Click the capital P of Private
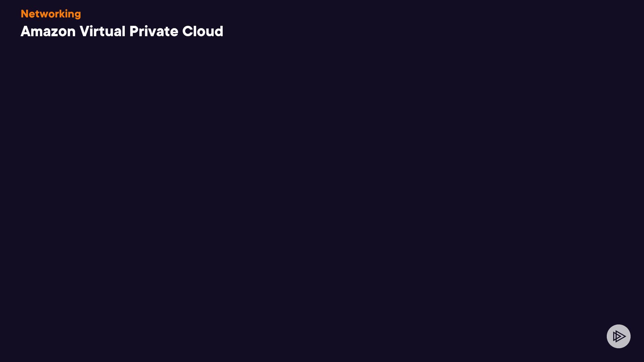Image resolution: width=644 pixels, height=362 pixels. [133, 31]
